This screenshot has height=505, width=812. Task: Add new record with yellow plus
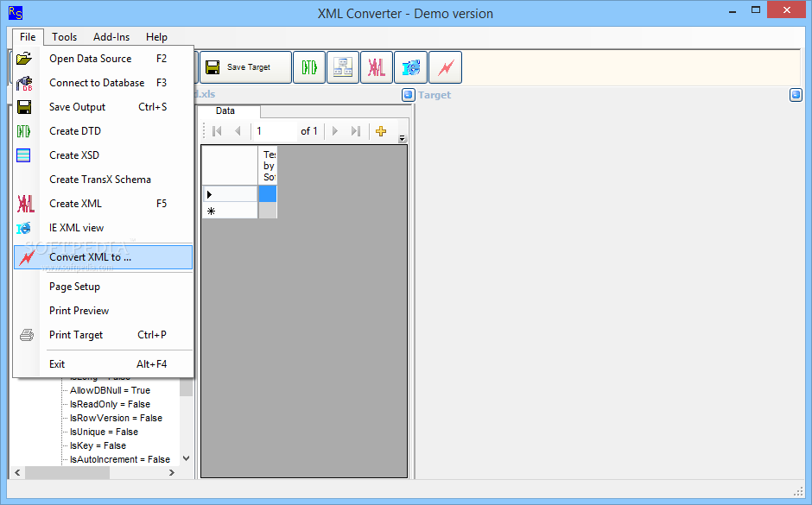coord(381,131)
